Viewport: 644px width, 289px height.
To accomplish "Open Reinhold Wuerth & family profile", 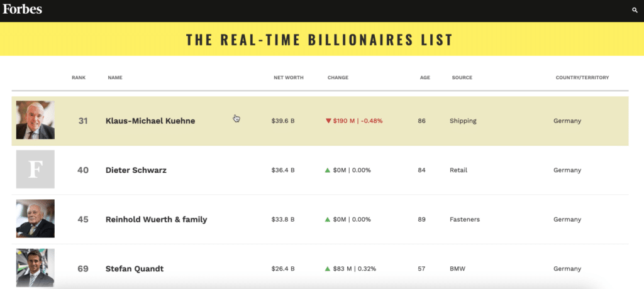I will click(x=156, y=220).
